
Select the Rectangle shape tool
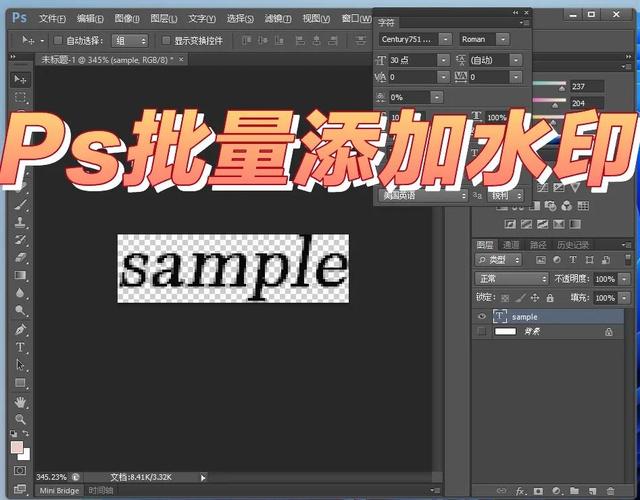20,383
